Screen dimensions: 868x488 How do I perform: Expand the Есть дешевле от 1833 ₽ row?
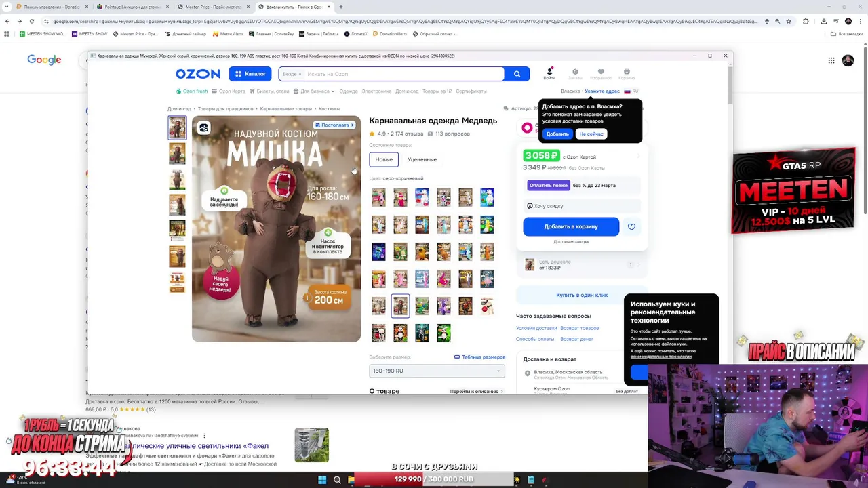tap(582, 265)
